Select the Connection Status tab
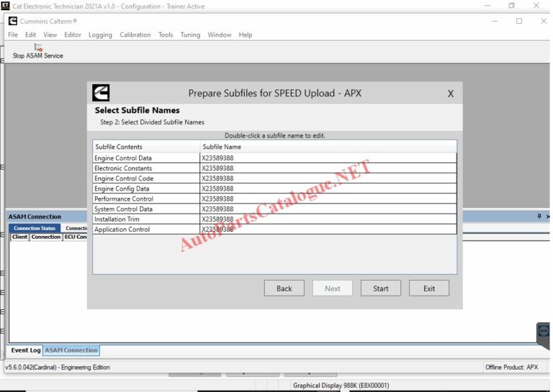This screenshot has width=553, height=392. (x=35, y=228)
